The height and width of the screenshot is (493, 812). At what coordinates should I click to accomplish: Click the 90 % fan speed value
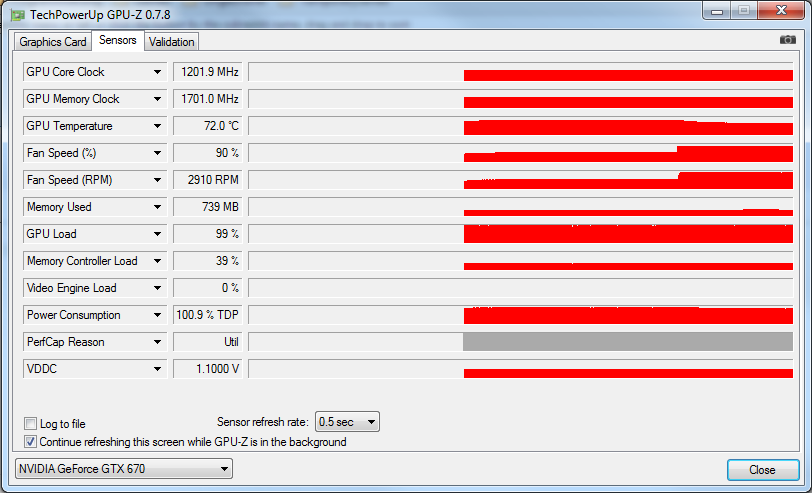coord(208,153)
